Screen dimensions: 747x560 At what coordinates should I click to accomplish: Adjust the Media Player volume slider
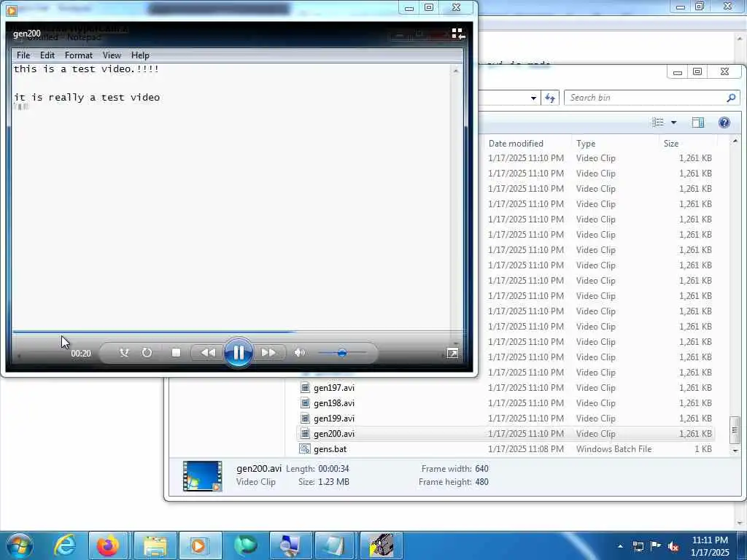coord(342,353)
